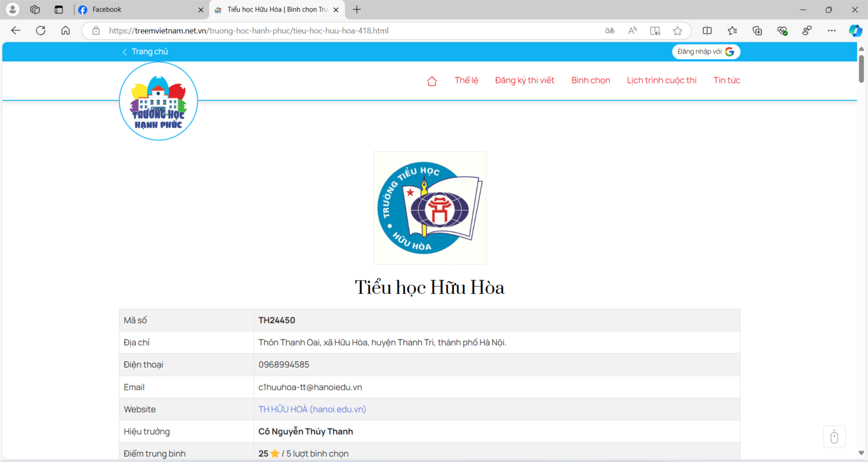Image resolution: width=868 pixels, height=462 pixels.
Task: Open the tab actions menu icon
Action: pyautogui.click(x=59, y=10)
